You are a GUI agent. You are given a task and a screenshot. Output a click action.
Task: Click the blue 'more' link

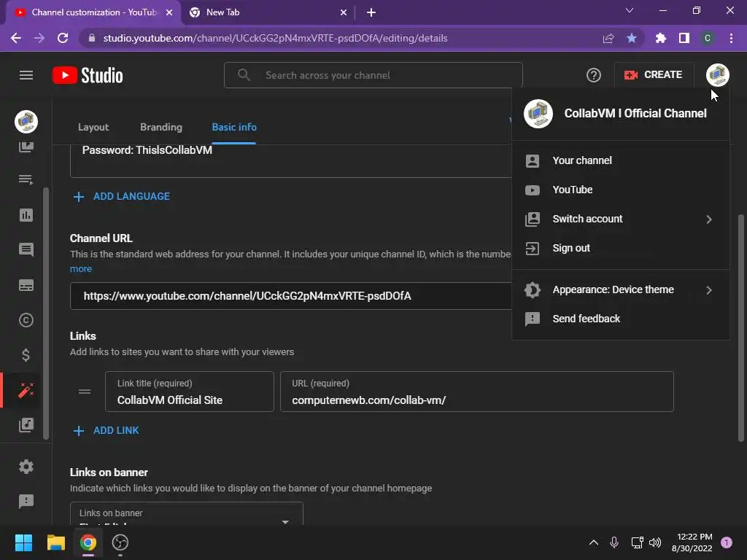(x=80, y=268)
